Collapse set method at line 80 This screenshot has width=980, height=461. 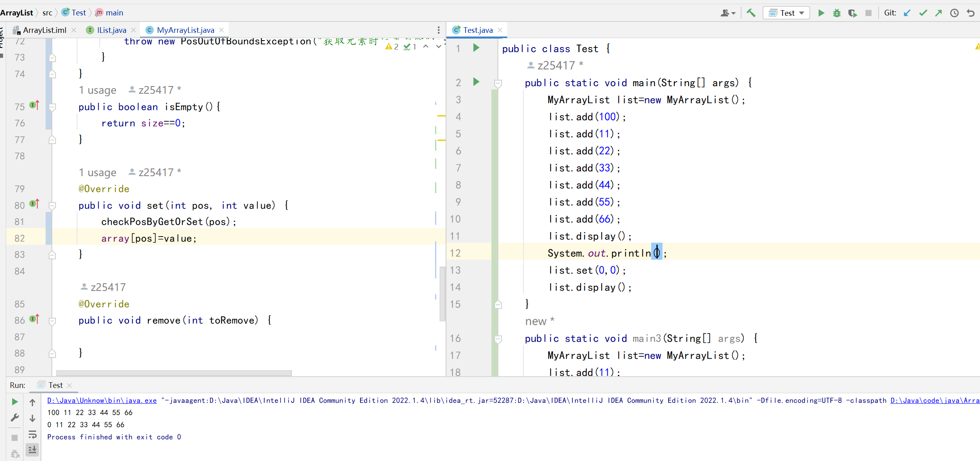52,206
